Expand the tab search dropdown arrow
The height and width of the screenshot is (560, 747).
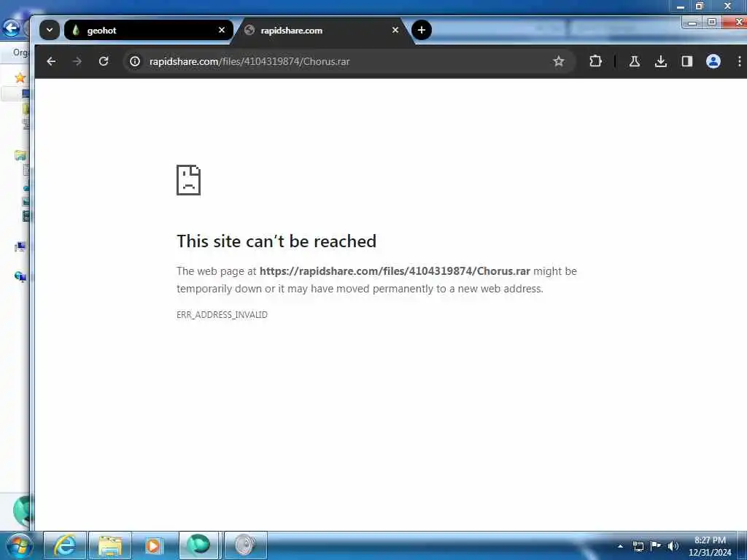click(x=50, y=30)
